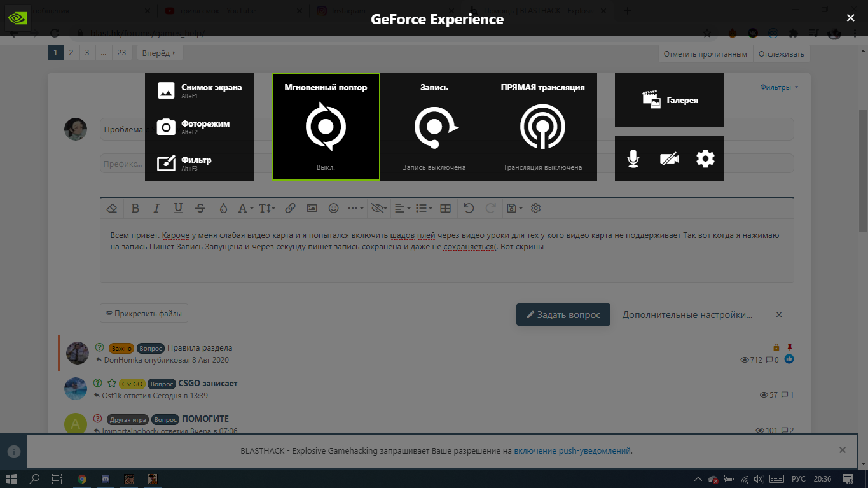Open the Gallery (Галерея)
Screen dimensions: 868x488
669,100
